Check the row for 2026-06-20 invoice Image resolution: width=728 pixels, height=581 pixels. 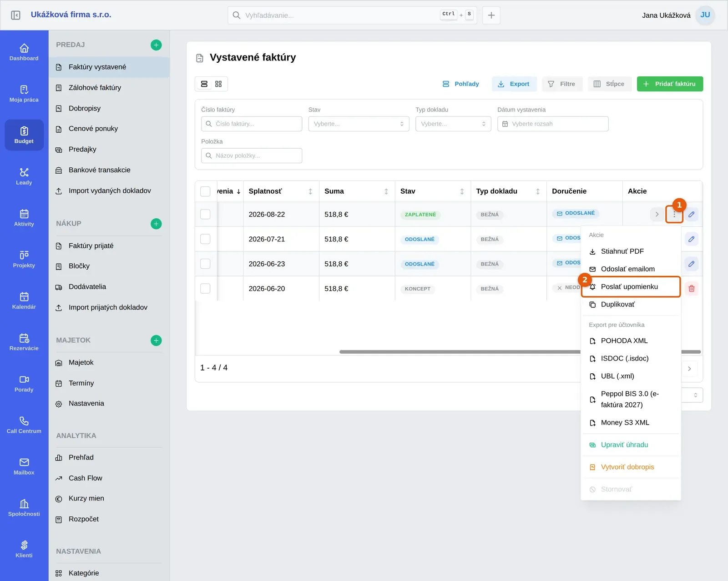click(x=206, y=288)
